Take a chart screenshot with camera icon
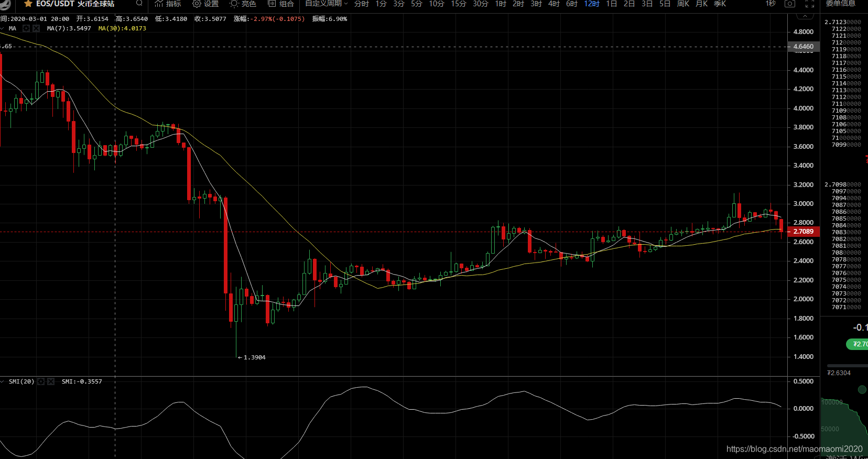 [790, 3]
